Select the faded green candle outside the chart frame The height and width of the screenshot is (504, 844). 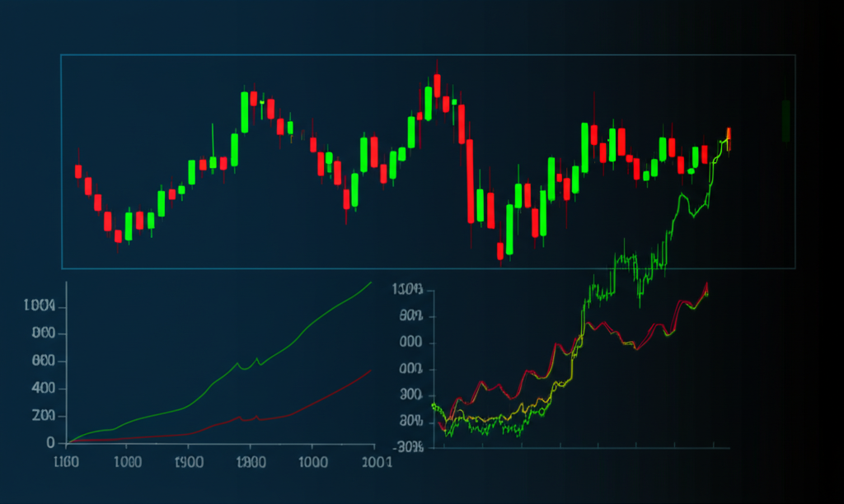point(785,120)
